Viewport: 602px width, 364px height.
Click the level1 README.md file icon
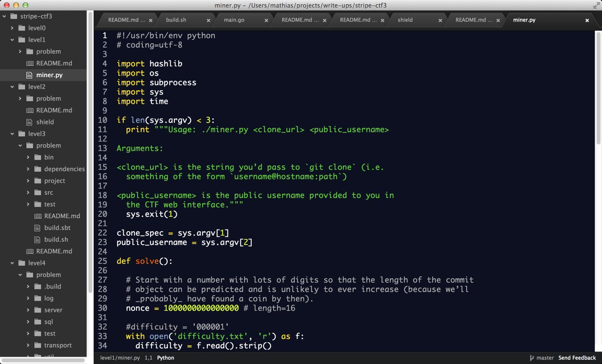30,63
